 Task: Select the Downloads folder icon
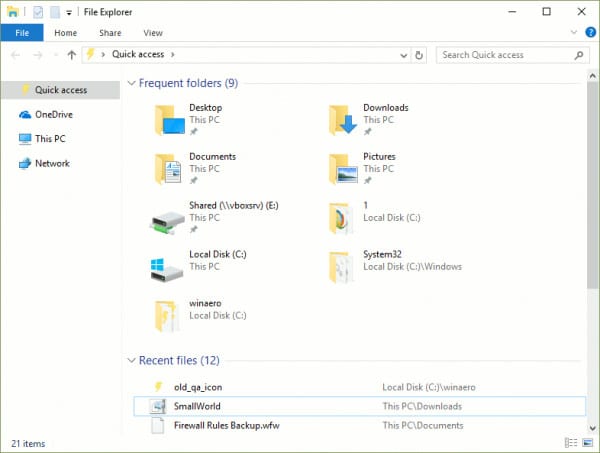click(343, 120)
